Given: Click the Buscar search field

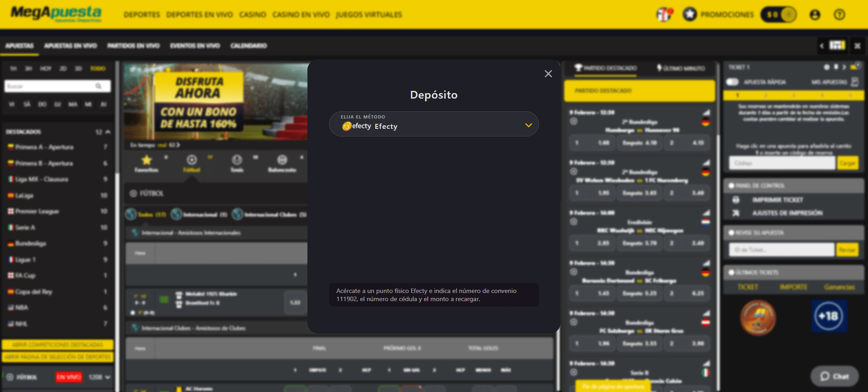Looking at the screenshot, I should [x=57, y=86].
